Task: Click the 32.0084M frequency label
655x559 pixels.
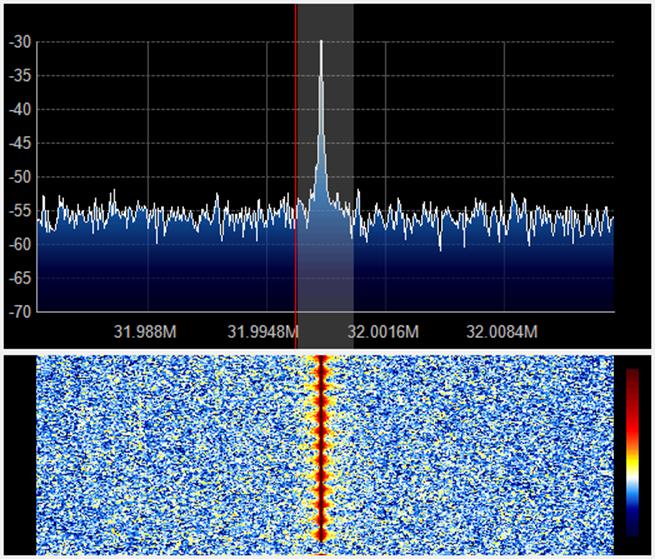Action: pyautogui.click(x=502, y=333)
